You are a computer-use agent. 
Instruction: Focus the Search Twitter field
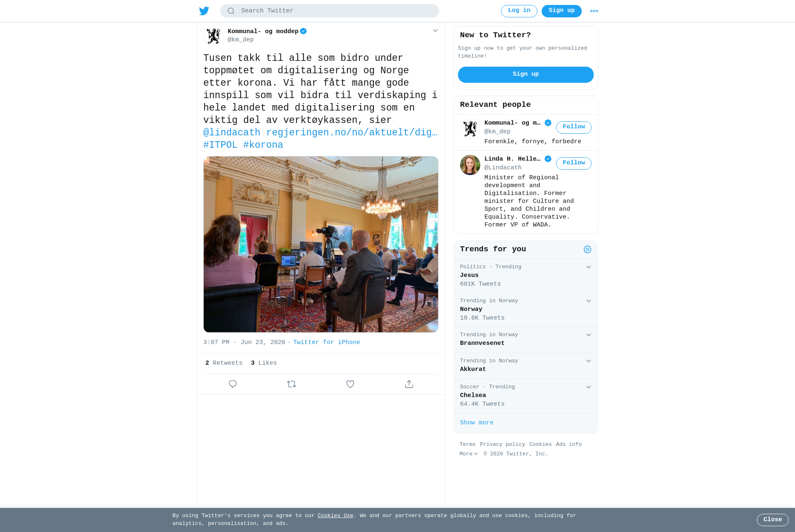[330, 11]
